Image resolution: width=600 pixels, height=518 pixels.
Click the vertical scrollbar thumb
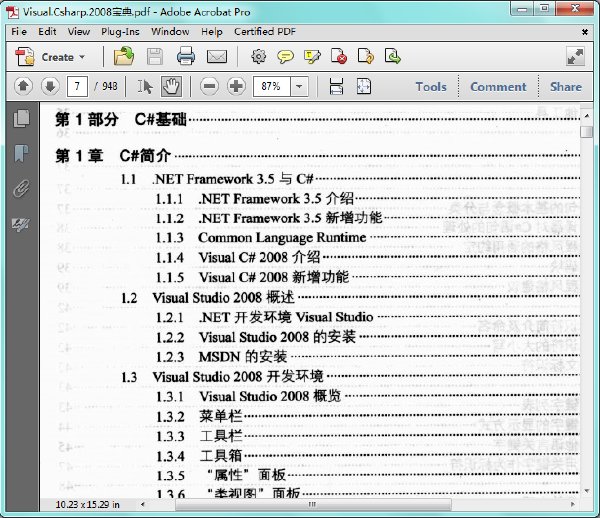586,132
